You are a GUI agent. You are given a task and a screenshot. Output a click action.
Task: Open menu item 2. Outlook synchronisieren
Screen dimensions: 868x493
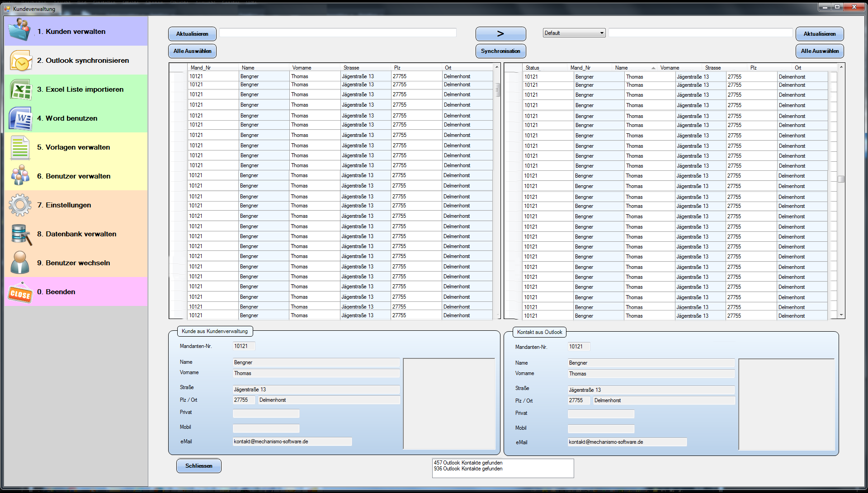(76, 60)
